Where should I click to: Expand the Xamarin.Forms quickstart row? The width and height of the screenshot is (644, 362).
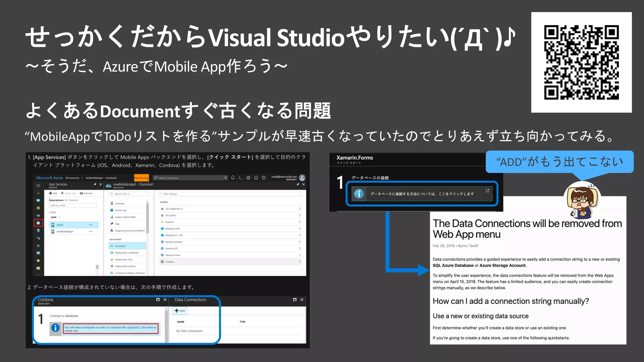click(x=231, y=255)
